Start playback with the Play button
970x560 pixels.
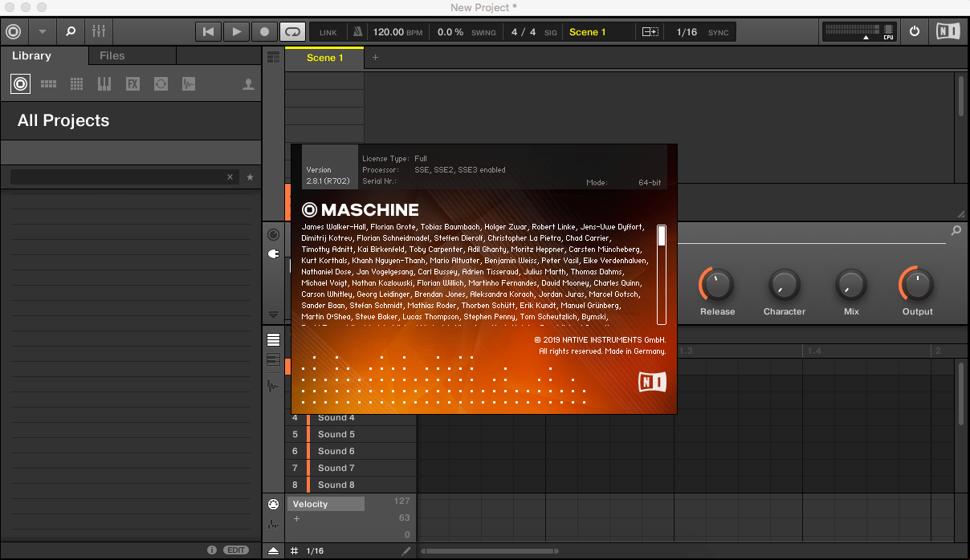(236, 32)
